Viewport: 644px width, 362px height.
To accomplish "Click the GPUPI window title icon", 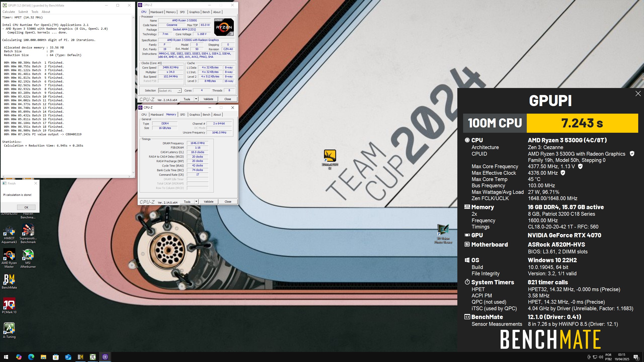I will [x=5, y=5].
